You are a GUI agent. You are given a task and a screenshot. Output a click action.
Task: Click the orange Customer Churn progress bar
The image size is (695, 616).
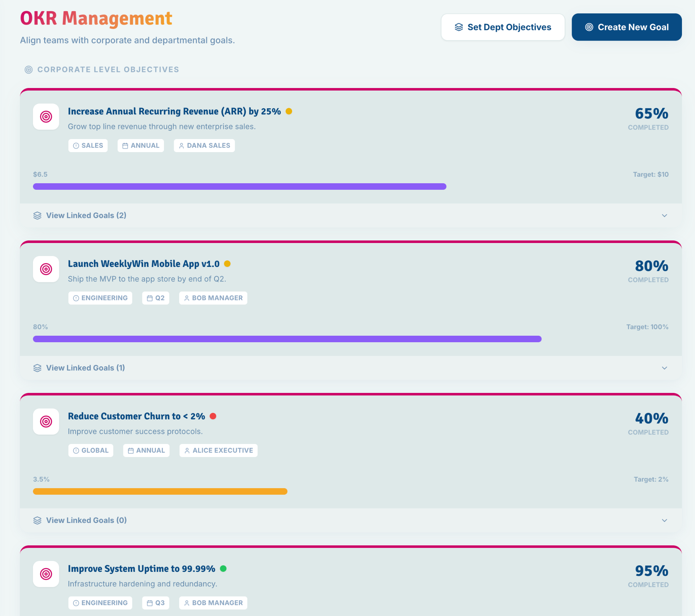pyautogui.click(x=160, y=491)
